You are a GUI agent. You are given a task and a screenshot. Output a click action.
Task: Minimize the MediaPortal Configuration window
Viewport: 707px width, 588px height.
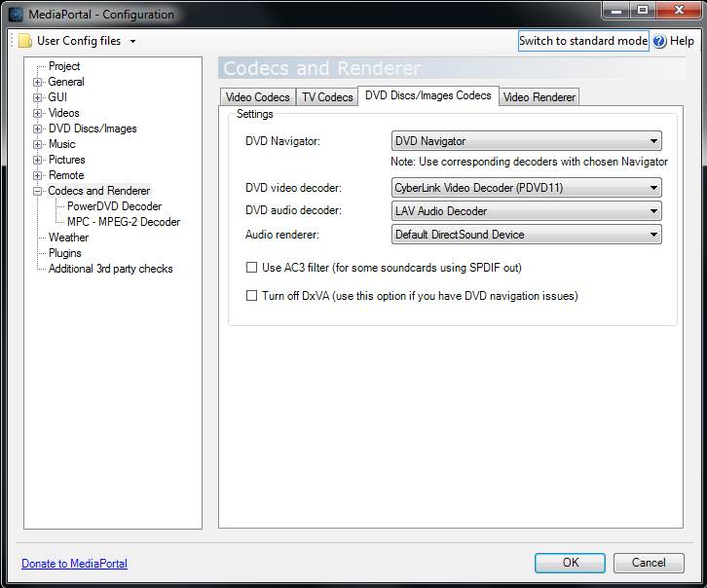point(616,11)
